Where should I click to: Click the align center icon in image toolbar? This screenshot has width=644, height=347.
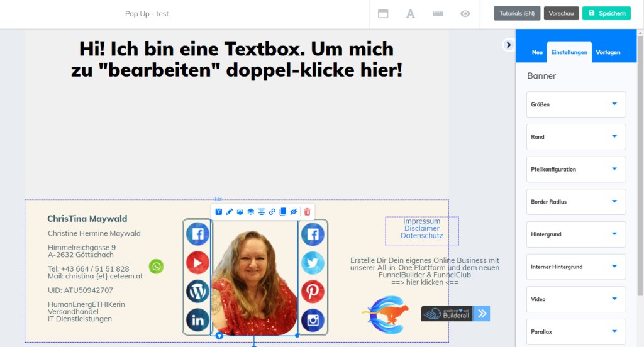(x=262, y=212)
